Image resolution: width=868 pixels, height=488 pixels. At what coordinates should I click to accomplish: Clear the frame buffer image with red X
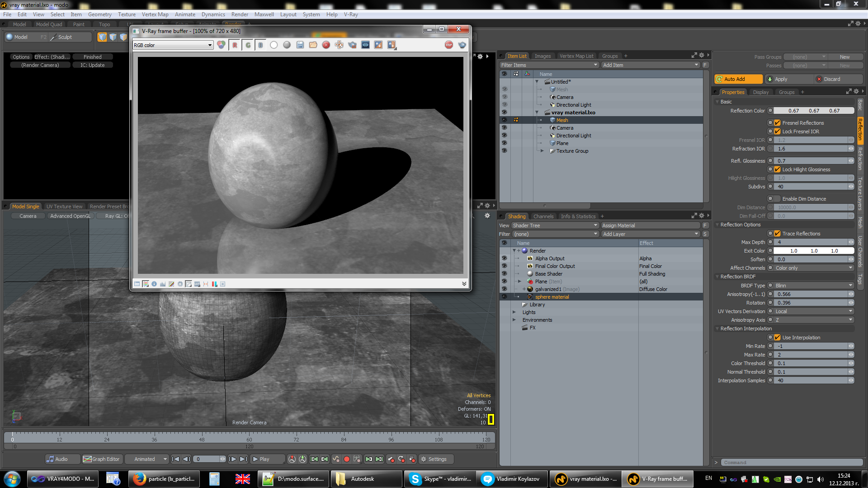pos(326,45)
